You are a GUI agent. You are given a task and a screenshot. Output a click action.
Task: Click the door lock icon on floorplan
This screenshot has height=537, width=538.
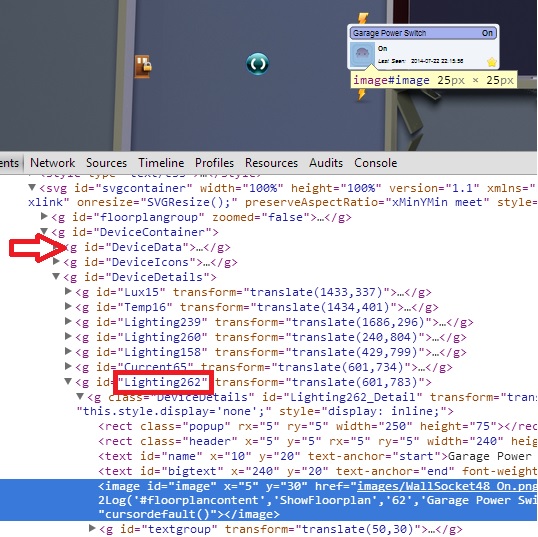point(143,66)
